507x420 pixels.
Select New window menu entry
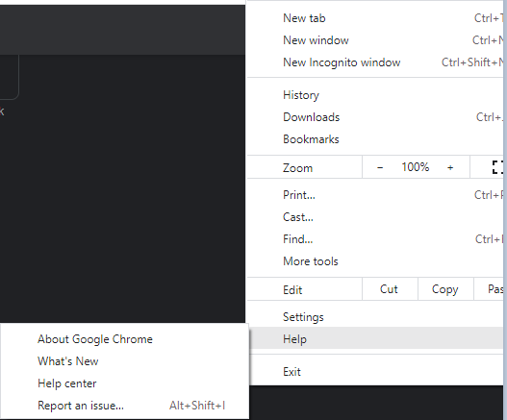(x=376, y=40)
